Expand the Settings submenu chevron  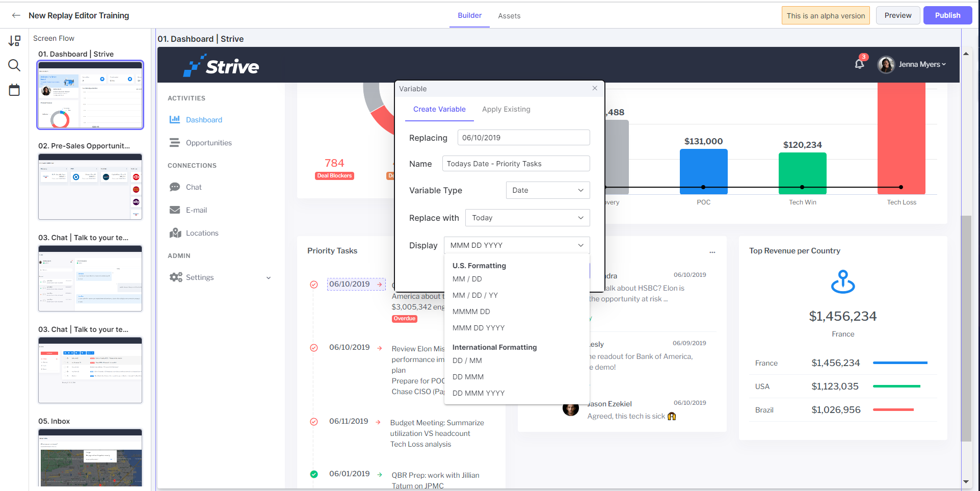pyautogui.click(x=269, y=278)
